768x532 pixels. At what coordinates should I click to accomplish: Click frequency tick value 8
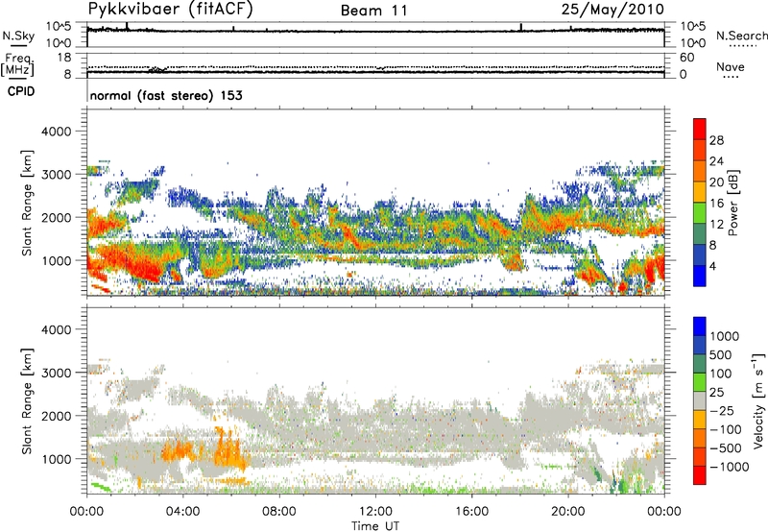point(67,74)
